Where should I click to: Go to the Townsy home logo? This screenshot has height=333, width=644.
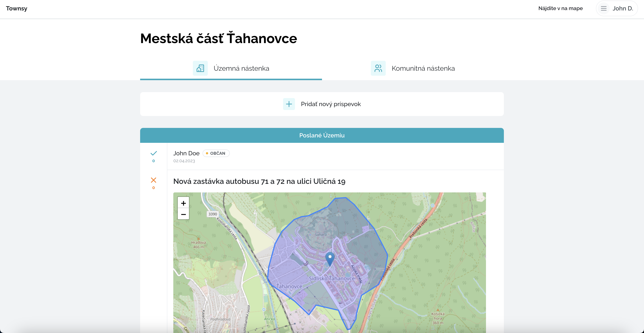click(17, 8)
